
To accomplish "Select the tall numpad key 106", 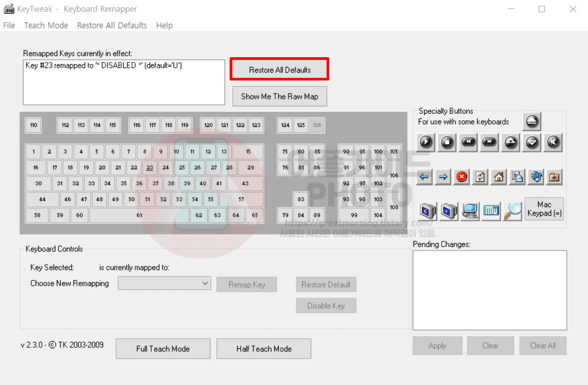I will tap(394, 175).
